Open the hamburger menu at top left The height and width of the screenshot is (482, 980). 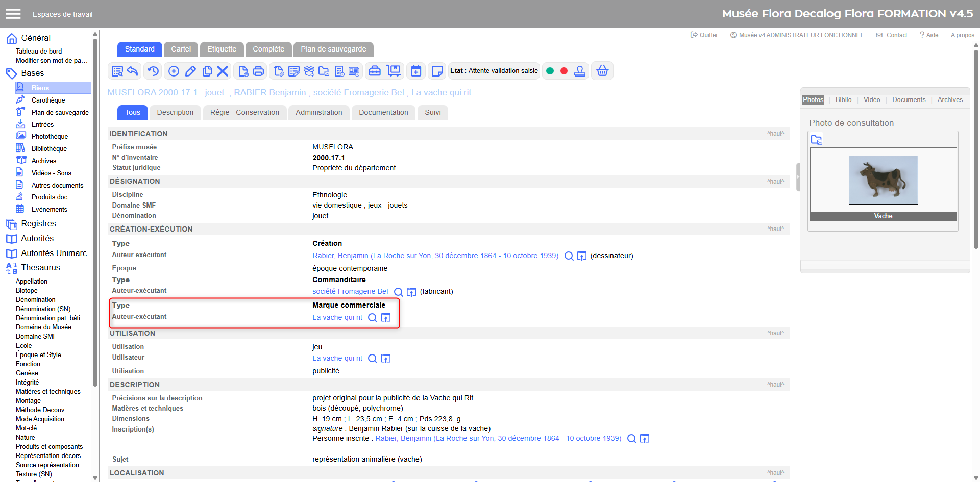click(13, 14)
